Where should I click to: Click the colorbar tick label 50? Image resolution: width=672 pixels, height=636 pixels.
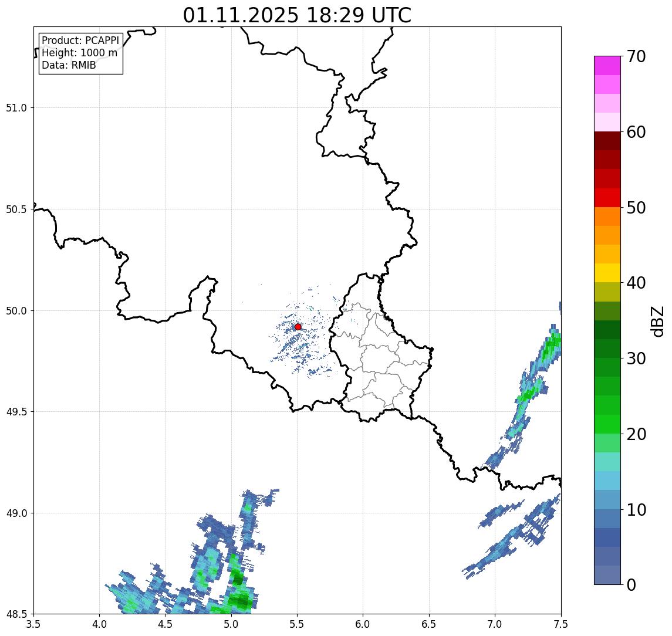coord(636,208)
